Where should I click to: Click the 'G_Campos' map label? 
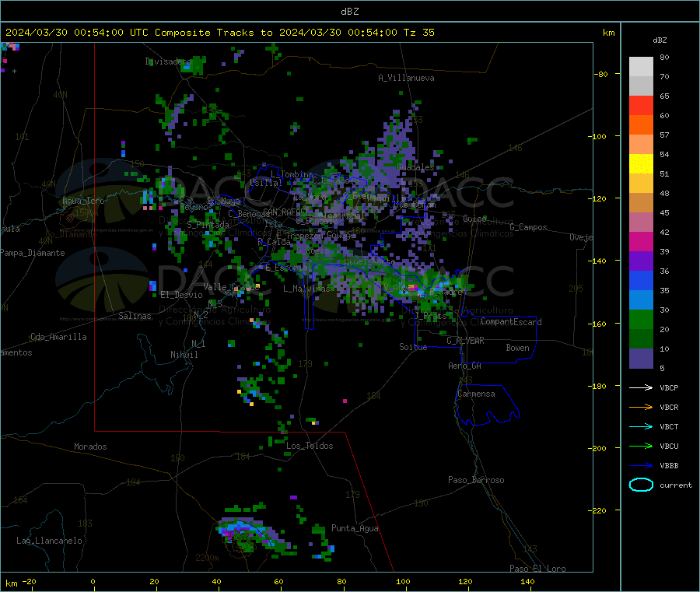click(528, 227)
